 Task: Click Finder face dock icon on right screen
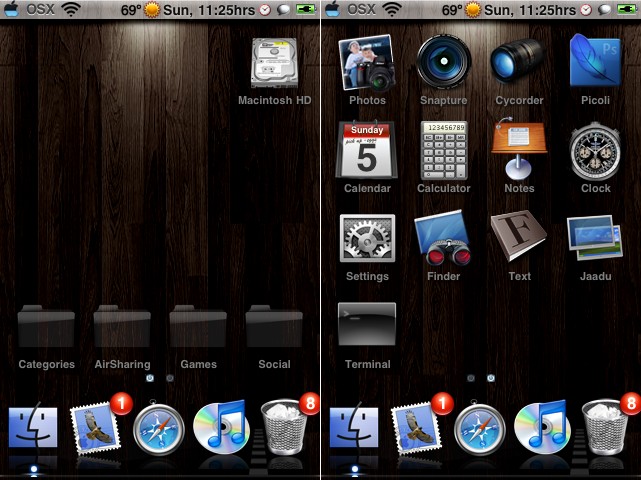point(354,425)
